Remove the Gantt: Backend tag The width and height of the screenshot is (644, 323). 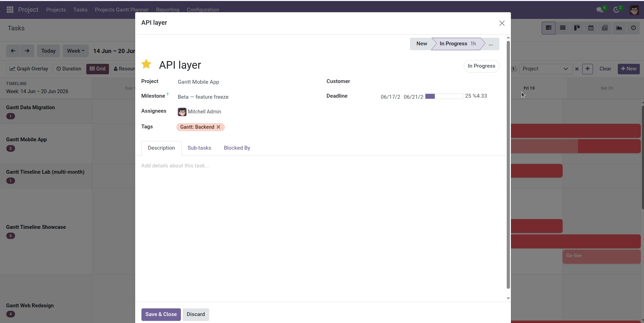[x=218, y=127]
